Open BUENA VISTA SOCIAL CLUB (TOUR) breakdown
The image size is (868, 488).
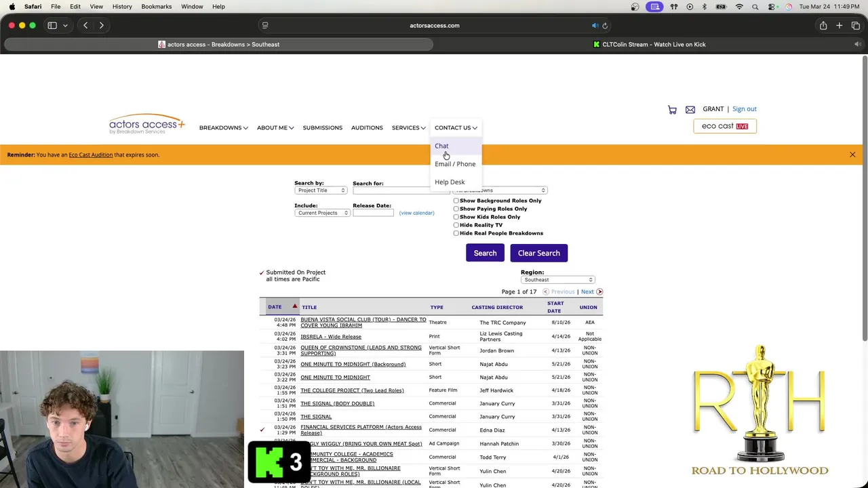363,323
